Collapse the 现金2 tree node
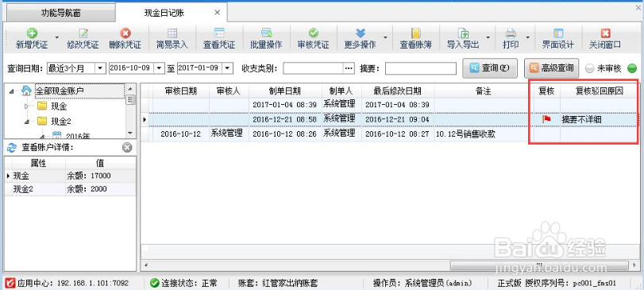 pyautogui.click(x=26, y=122)
